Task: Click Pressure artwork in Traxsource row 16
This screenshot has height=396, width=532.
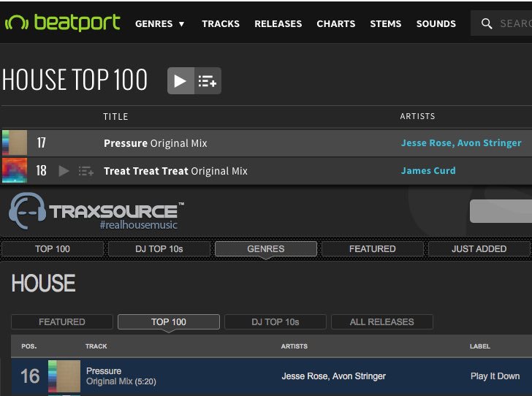Action: click(64, 377)
